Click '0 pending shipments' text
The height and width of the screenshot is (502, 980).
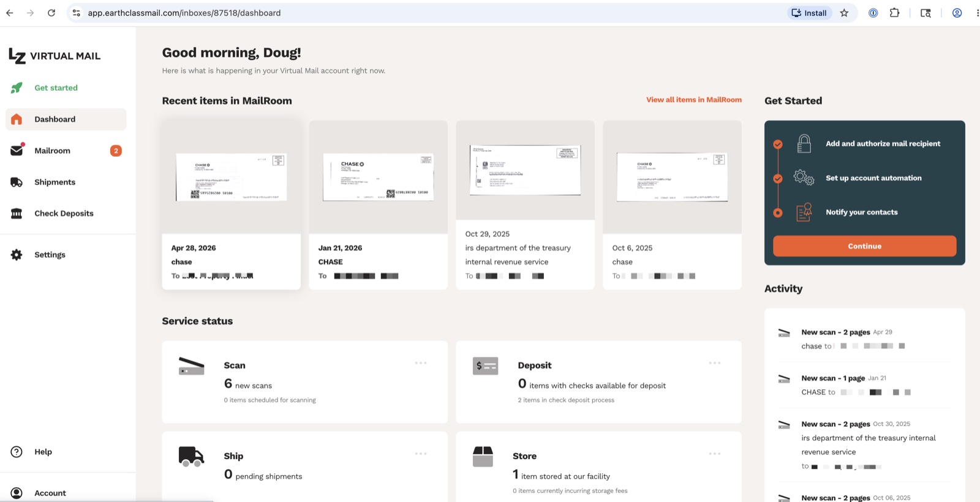tap(263, 475)
